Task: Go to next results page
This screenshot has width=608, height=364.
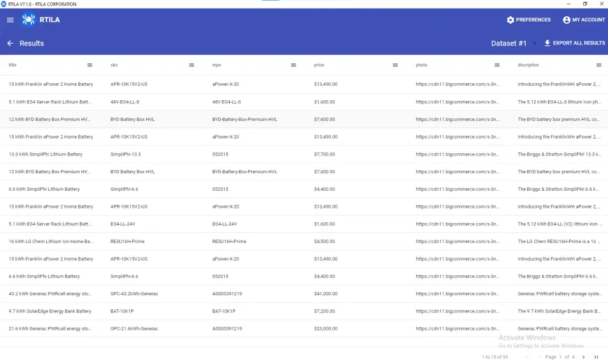Action: pyautogui.click(x=584, y=357)
